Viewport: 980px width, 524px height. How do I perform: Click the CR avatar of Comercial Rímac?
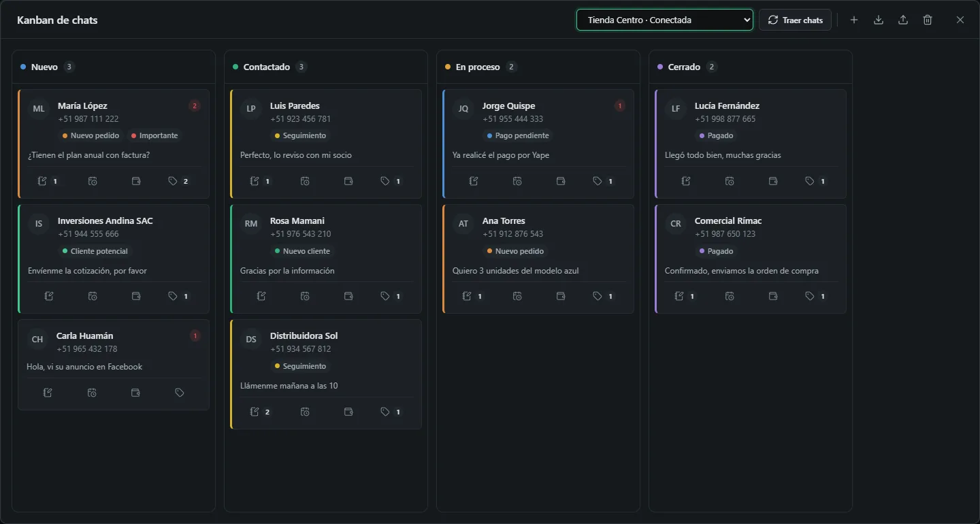676,224
